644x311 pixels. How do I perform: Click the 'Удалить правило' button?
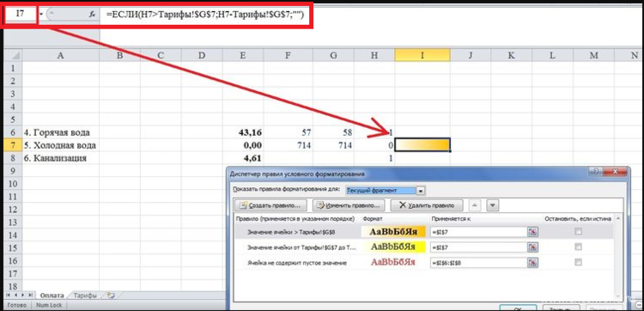[x=427, y=205]
